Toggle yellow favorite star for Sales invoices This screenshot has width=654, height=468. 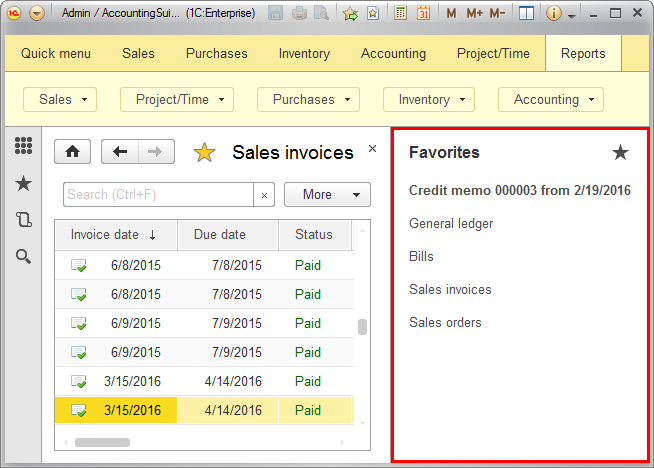pos(204,152)
